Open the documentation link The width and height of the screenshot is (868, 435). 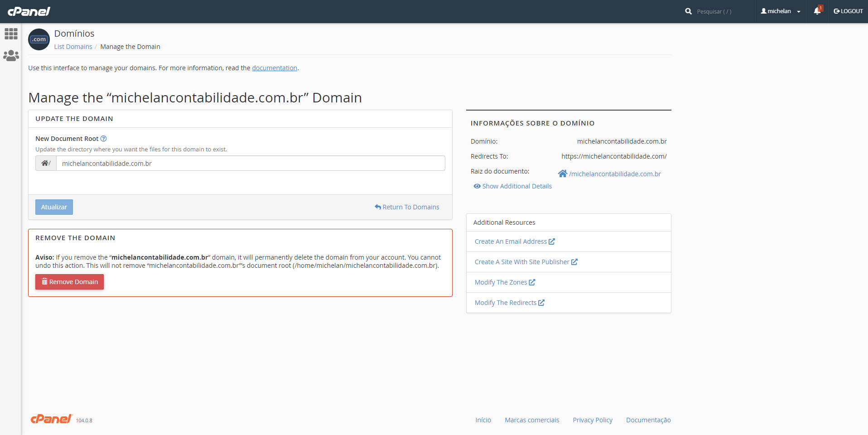click(x=275, y=68)
